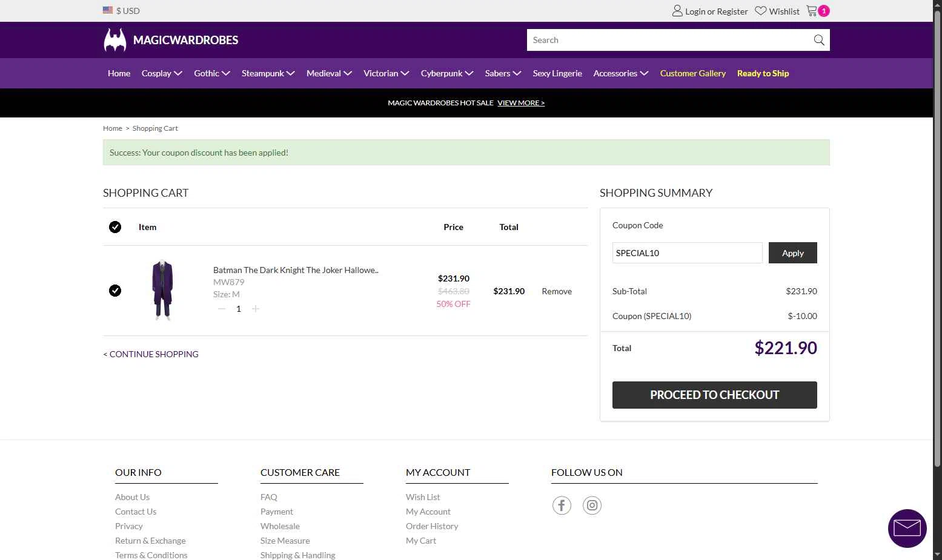Decrease quantity with the minus button
The height and width of the screenshot is (560, 942).
point(222,309)
